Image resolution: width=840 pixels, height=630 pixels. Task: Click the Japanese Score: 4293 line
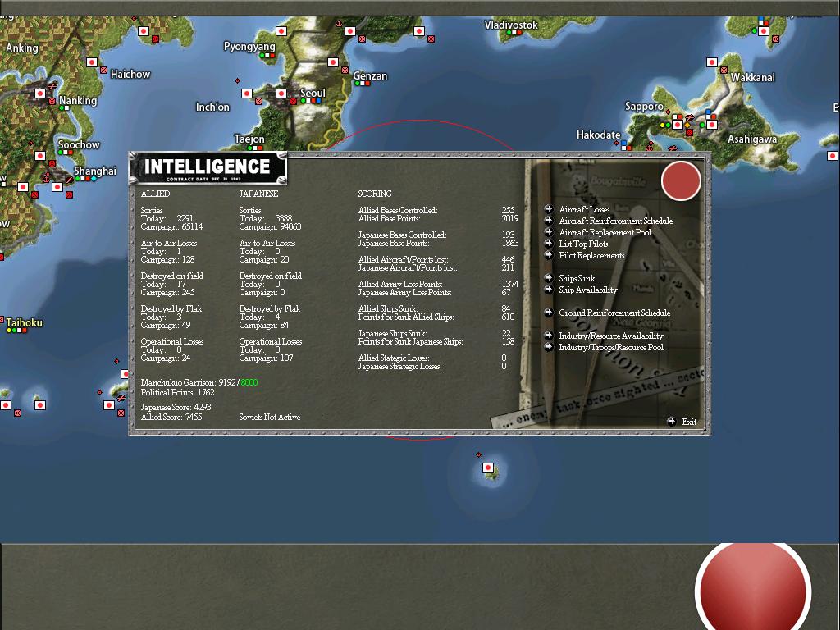(x=176, y=407)
